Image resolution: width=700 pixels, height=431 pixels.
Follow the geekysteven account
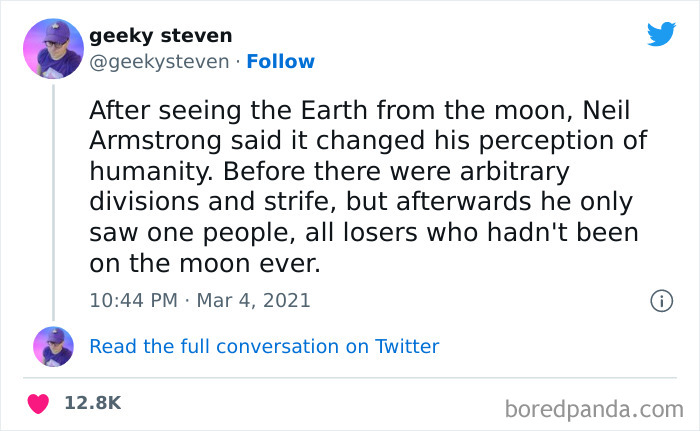point(281,62)
